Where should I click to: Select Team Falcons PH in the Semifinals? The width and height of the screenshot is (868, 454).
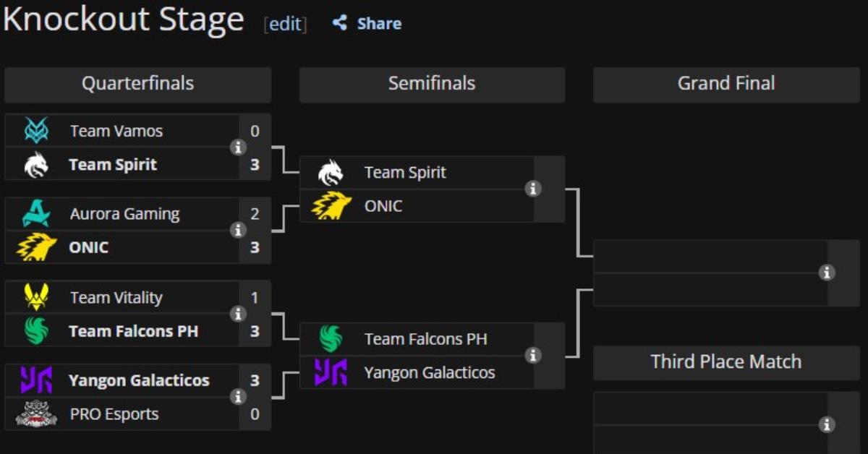tap(426, 338)
